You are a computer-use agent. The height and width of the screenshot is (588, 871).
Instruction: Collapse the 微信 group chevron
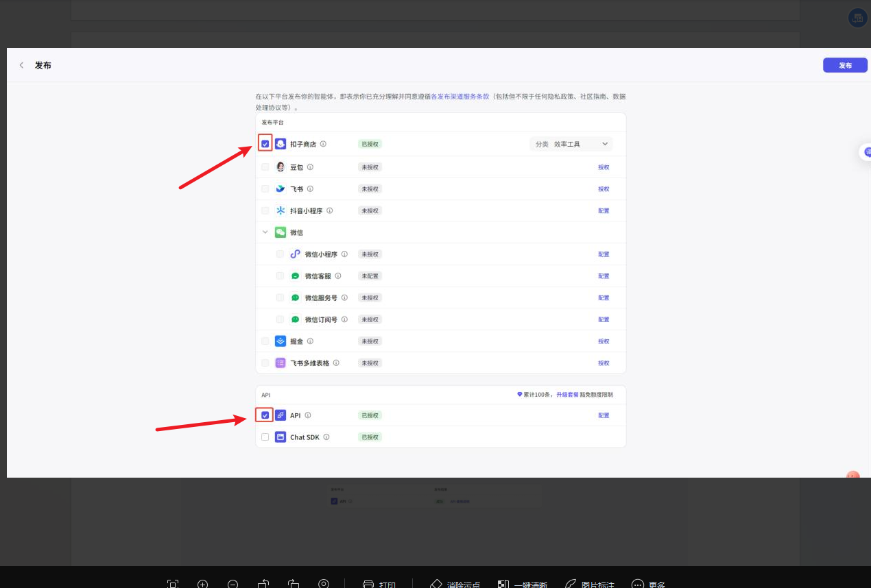(265, 232)
